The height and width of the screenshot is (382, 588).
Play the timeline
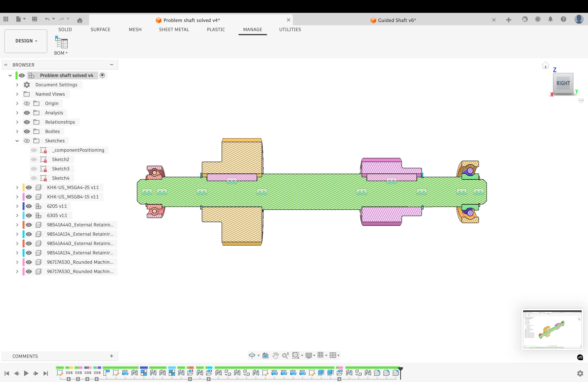[x=26, y=373]
